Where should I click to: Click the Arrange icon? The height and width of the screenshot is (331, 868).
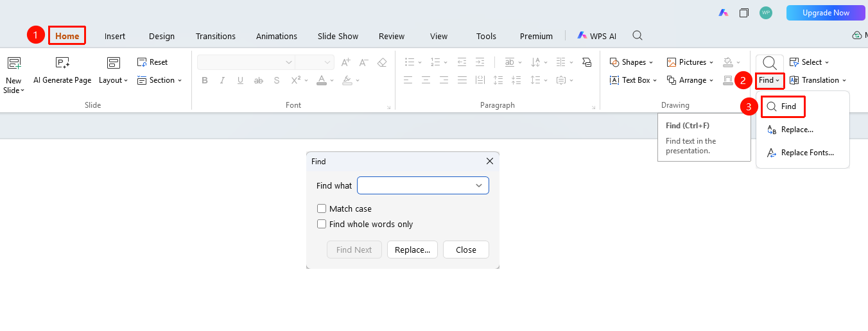pyautogui.click(x=672, y=80)
